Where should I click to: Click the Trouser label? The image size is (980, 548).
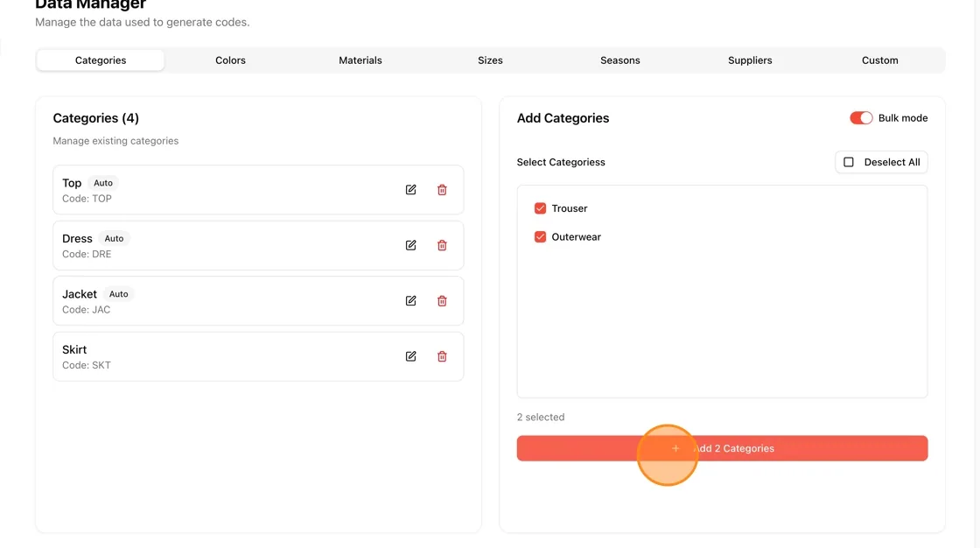point(570,208)
